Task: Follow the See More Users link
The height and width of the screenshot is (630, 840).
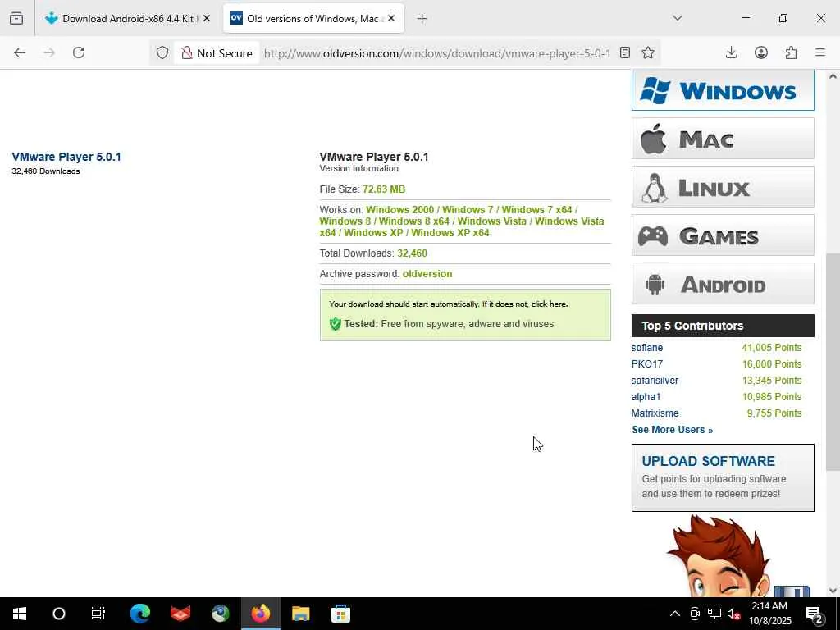Action: 673,430
